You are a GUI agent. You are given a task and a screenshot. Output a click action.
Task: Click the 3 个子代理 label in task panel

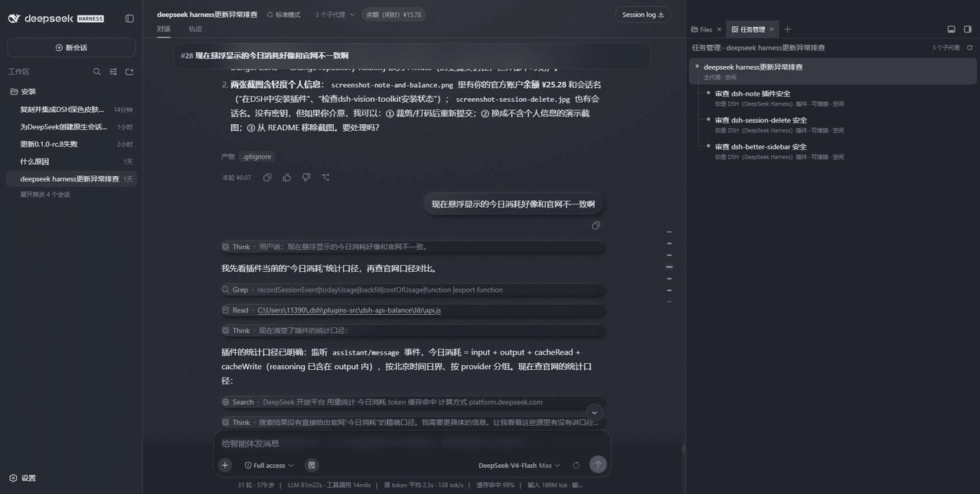pos(946,47)
